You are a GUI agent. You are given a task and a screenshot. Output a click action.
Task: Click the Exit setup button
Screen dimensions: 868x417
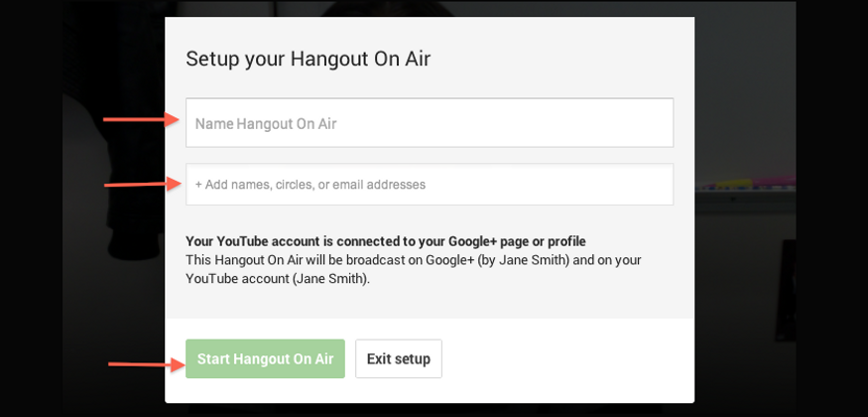(399, 358)
